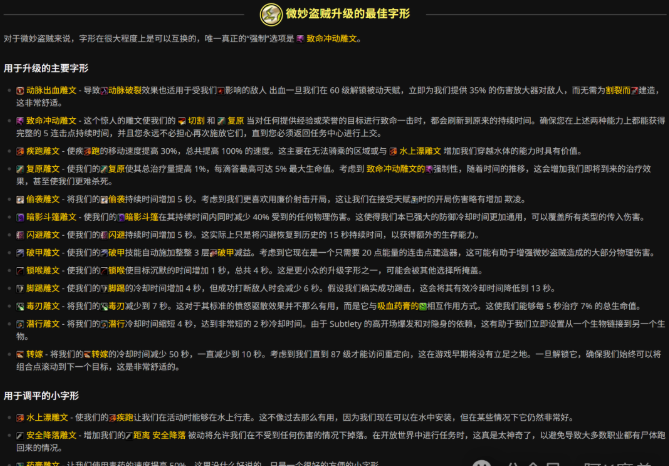Follow the 闪避雕文 list entry link

(x=45, y=235)
